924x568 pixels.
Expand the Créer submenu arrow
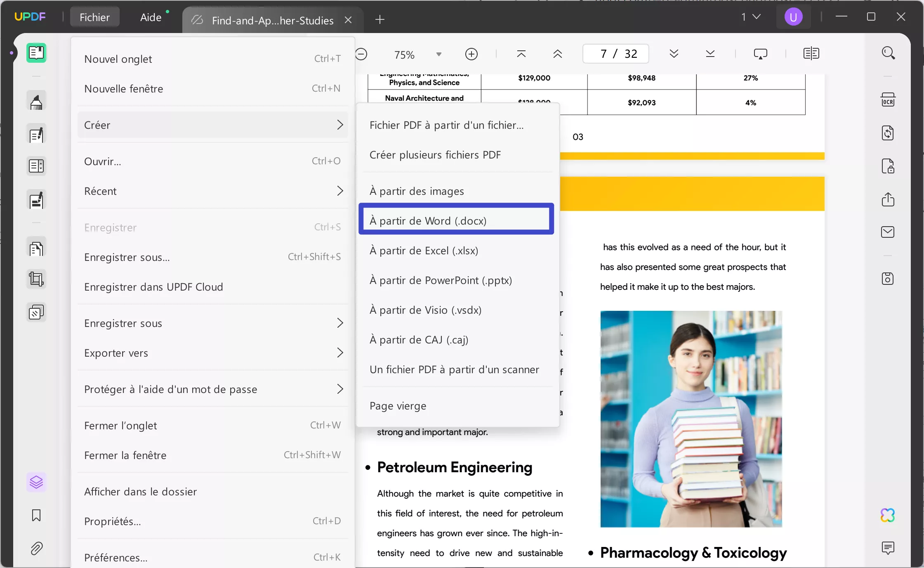coord(340,125)
